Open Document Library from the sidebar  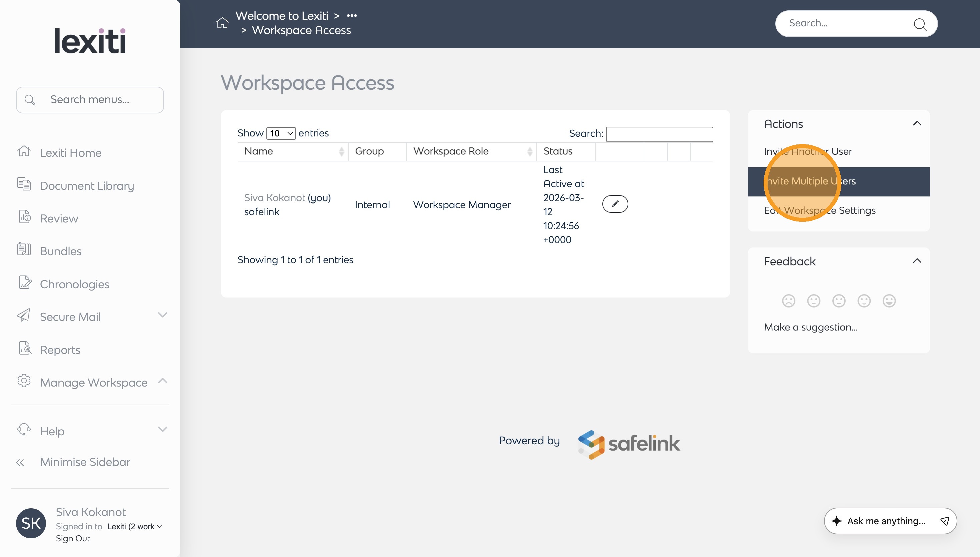pos(87,185)
